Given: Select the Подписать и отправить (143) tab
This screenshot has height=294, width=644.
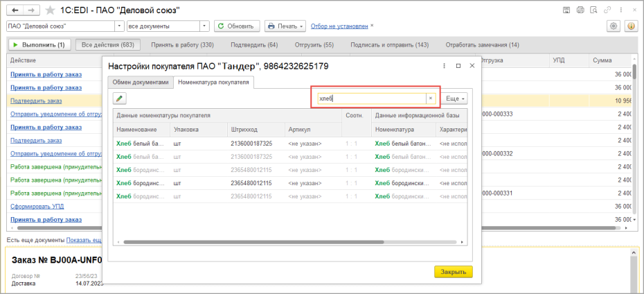Looking at the screenshot, I should tap(389, 45).
